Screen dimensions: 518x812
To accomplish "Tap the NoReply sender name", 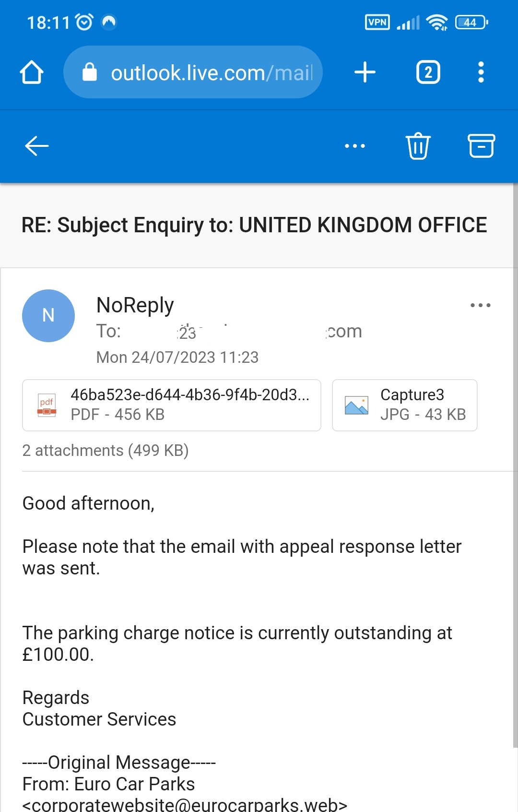I will tap(135, 305).
